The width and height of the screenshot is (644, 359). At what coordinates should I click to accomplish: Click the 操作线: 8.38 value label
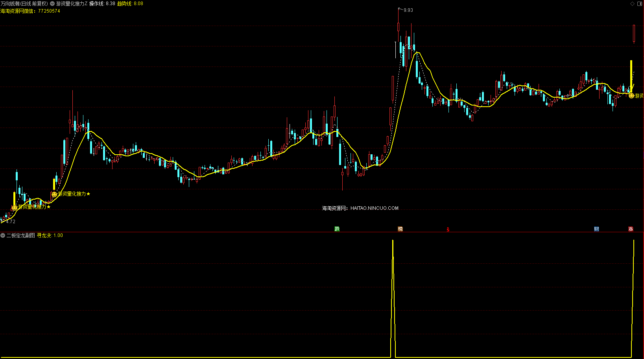(x=102, y=4)
